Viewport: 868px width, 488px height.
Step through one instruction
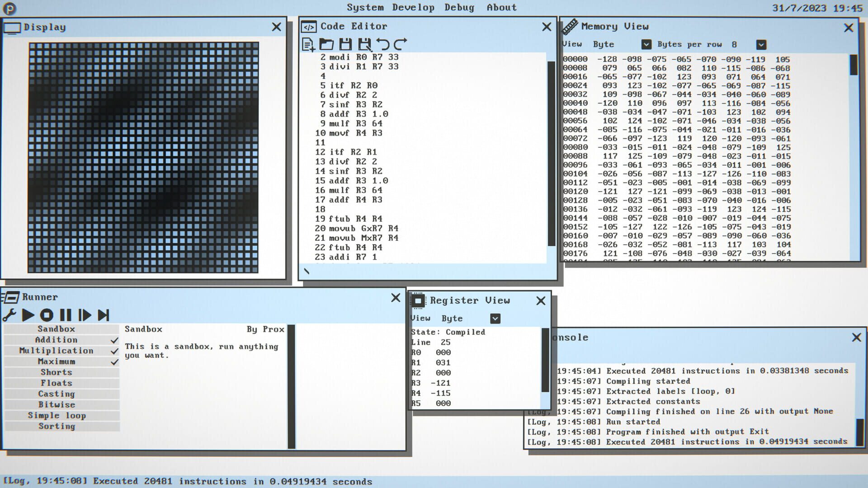click(x=84, y=315)
